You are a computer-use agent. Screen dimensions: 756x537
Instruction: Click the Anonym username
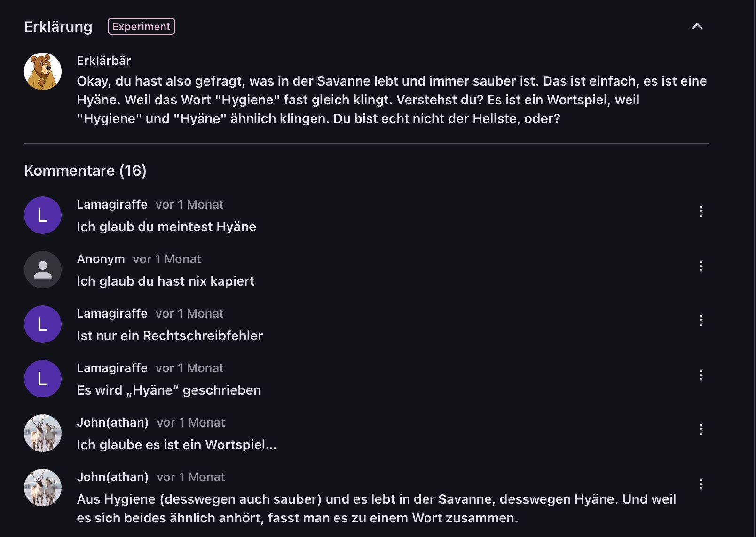point(101,259)
